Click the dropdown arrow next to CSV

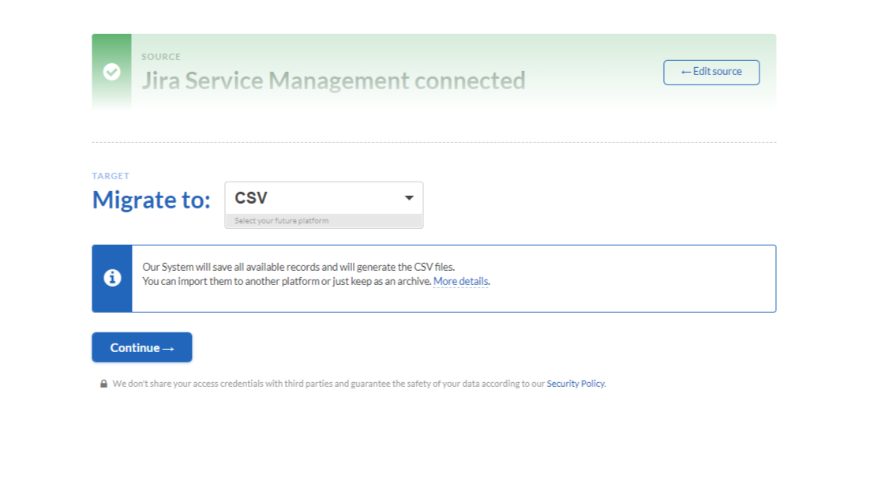pos(409,198)
